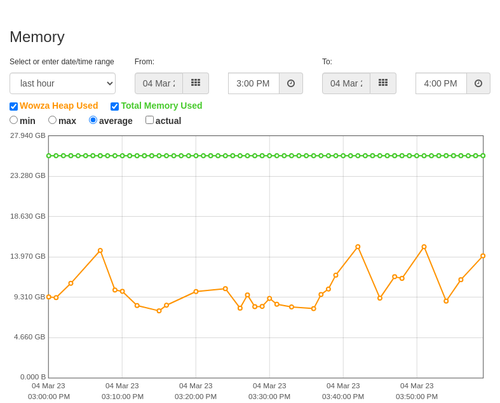Screen dimensions: 500x403
Task: Select the min radio button
Action: tap(14, 120)
